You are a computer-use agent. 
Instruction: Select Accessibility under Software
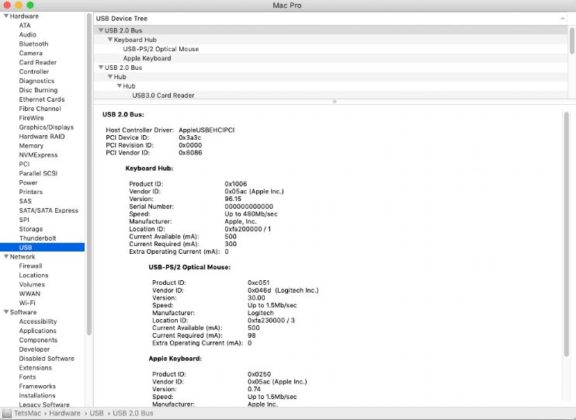38,321
